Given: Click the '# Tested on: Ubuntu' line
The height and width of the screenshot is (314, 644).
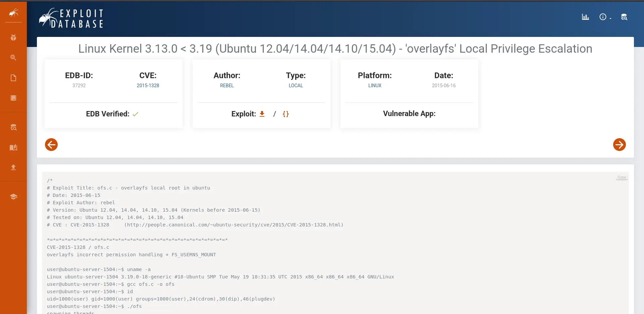Looking at the screenshot, I should (115, 217).
